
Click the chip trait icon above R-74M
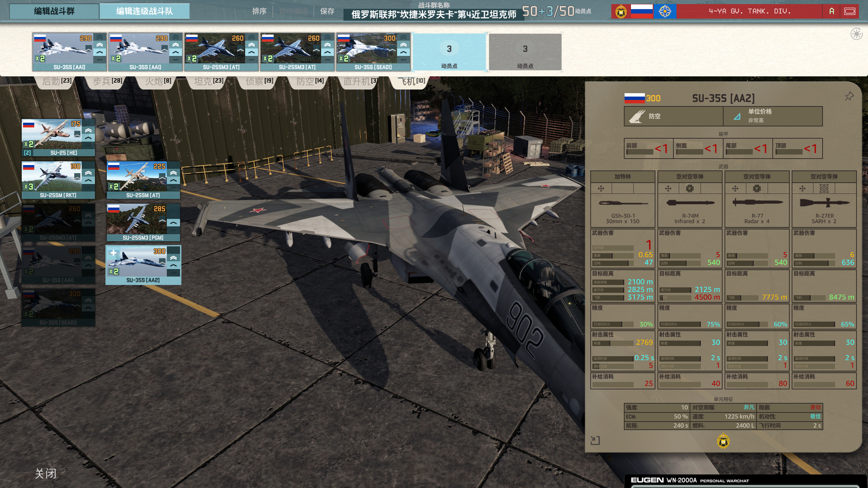point(690,188)
